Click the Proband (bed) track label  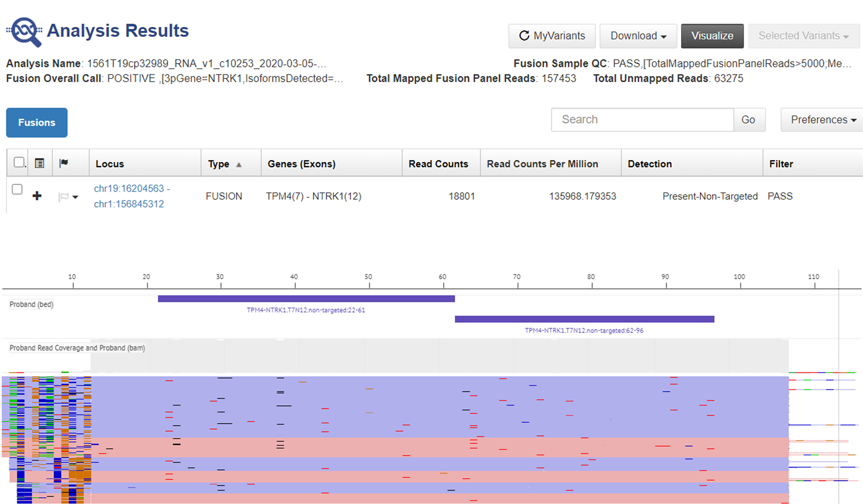tap(31, 304)
